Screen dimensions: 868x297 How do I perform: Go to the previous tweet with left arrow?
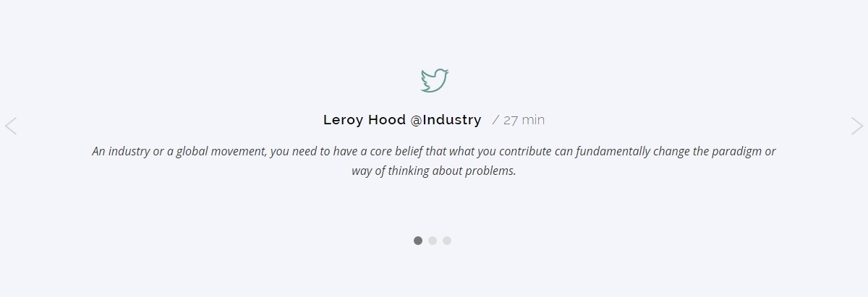tap(11, 126)
